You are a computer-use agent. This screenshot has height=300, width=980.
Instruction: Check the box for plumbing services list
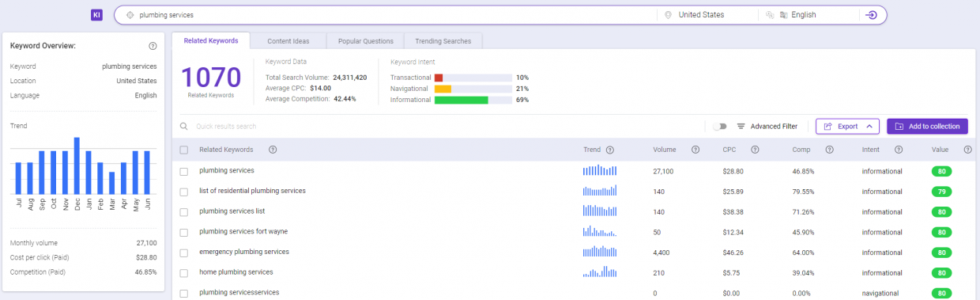coord(184,211)
